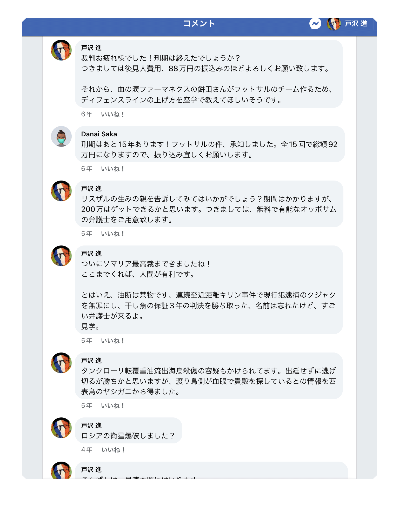Click avatar beside the 裁判お疲れ様でした comment
This screenshot has height=532, width=399.
(61, 50)
